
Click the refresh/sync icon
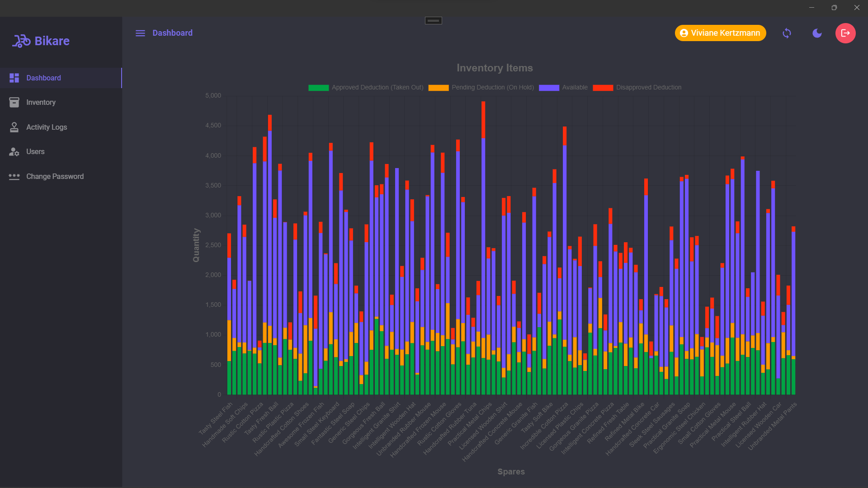tap(786, 33)
